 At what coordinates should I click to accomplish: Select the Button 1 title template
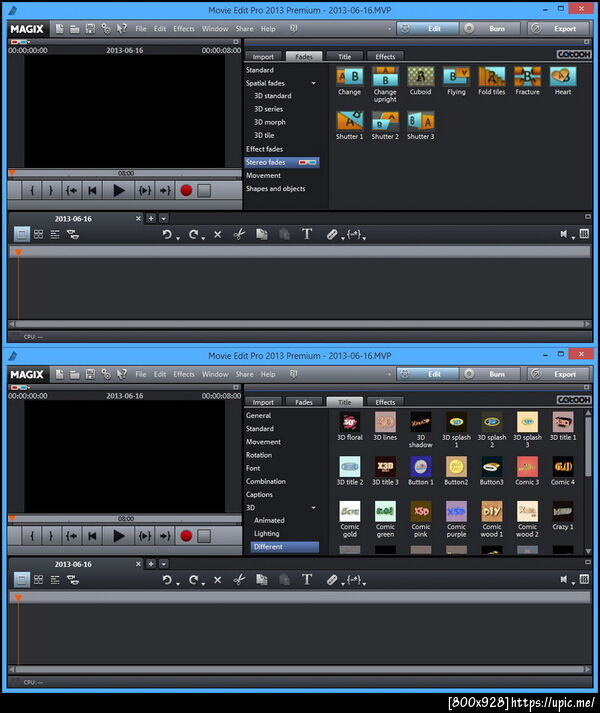click(x=420, y=467)
